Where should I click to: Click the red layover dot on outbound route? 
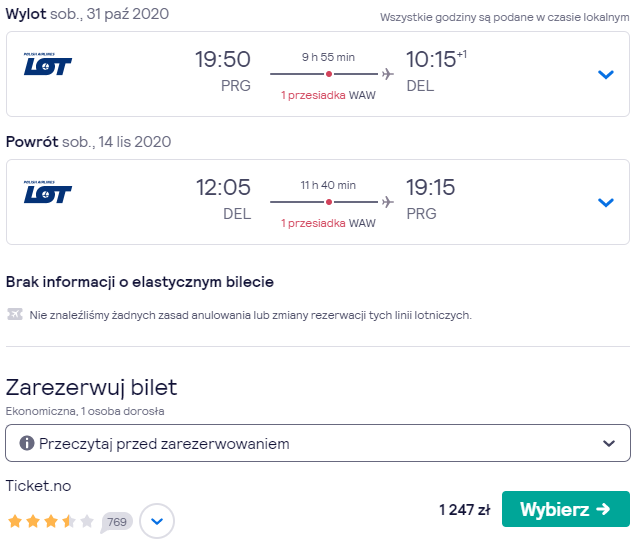(x=329, y=74)
